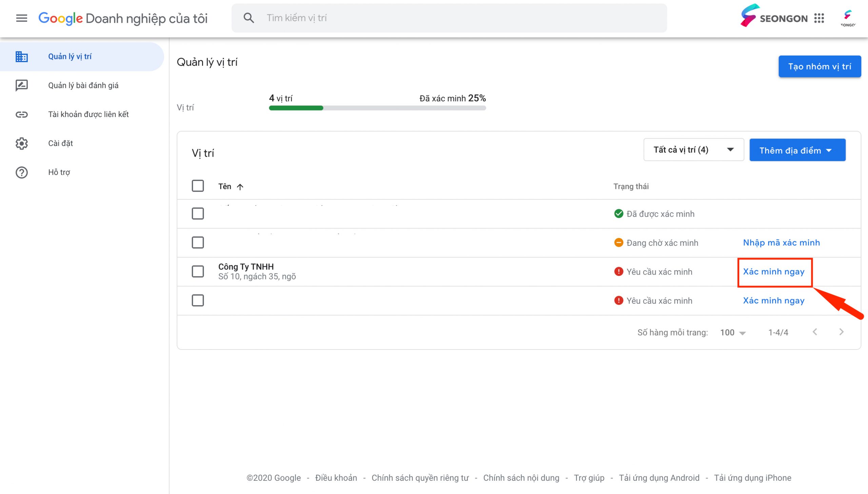Select Quản lý vị trí in sidebar

pos(82,57)
